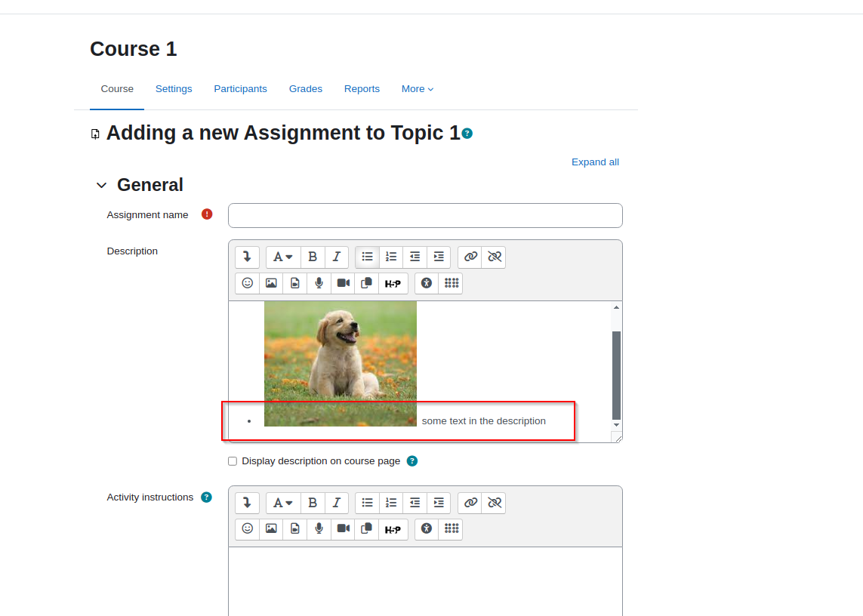863x616 pixels.
Task: Apply bold in Activity instructions editor
Action: 313,504
